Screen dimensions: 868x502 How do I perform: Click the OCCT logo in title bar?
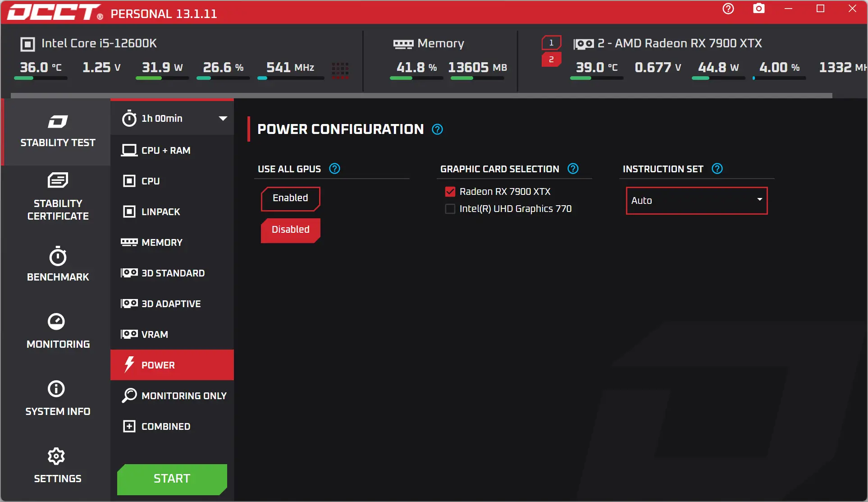click(x=55, y=13)
